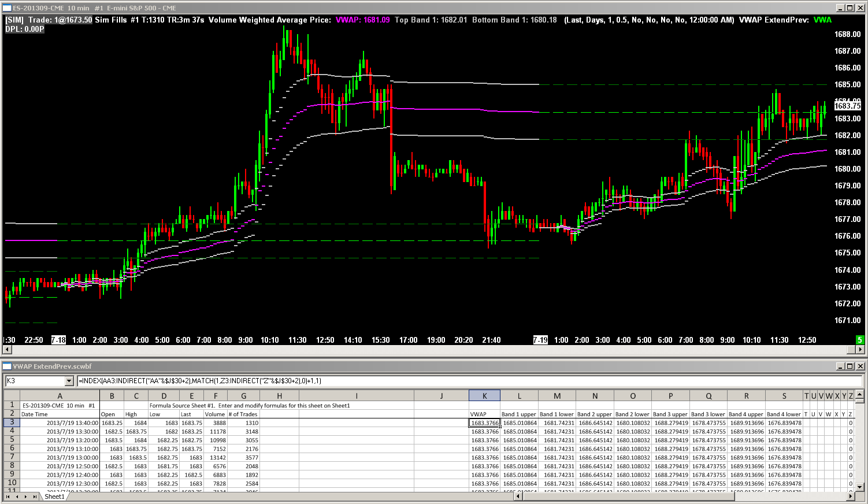
Task: Click spreadsheet vertical scrollbar down arrow
Action: pos(859,487)
